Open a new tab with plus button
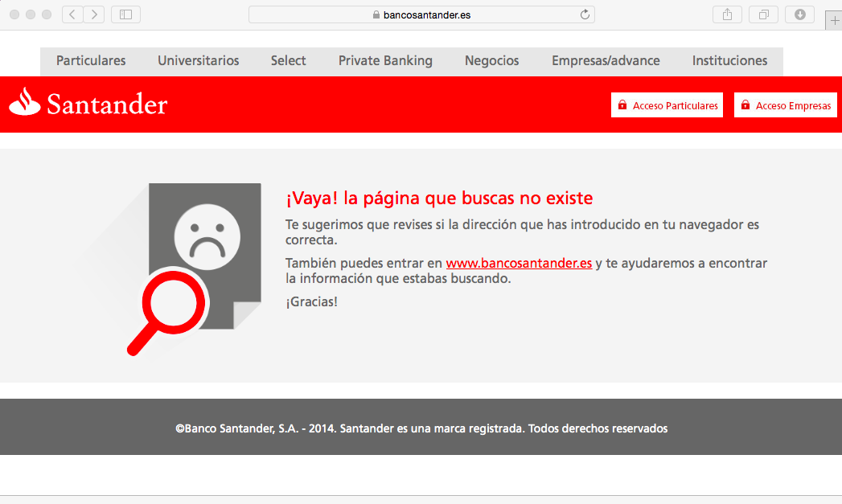The height and width of the screenshot is (504, 842). [x=834, y=22]
